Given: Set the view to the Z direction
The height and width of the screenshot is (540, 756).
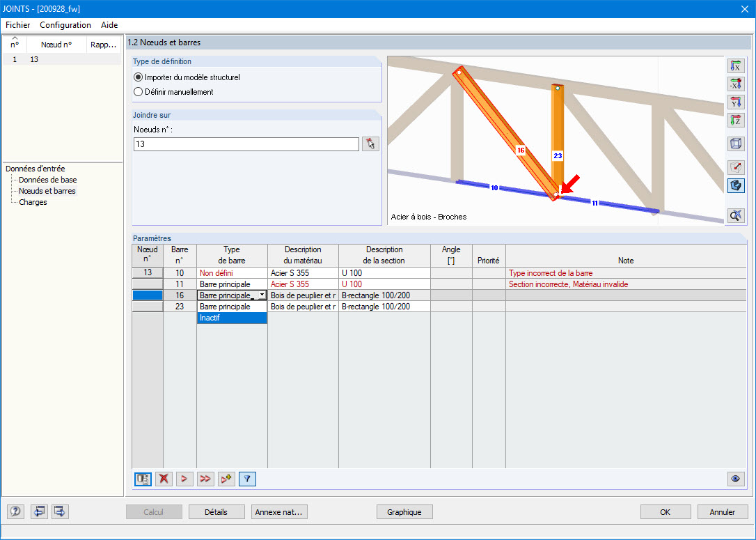Looking at the screenshot, I should [735, 120].
